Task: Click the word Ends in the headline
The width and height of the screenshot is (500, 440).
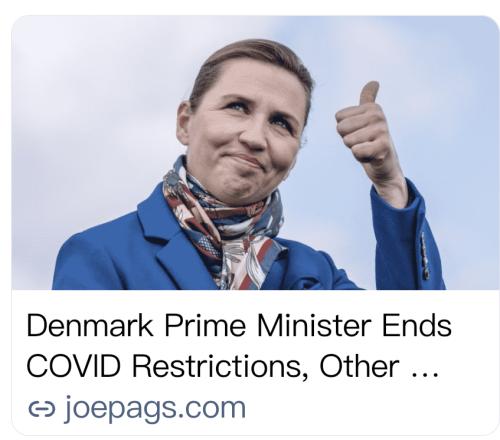Action: tap(417, 325)
